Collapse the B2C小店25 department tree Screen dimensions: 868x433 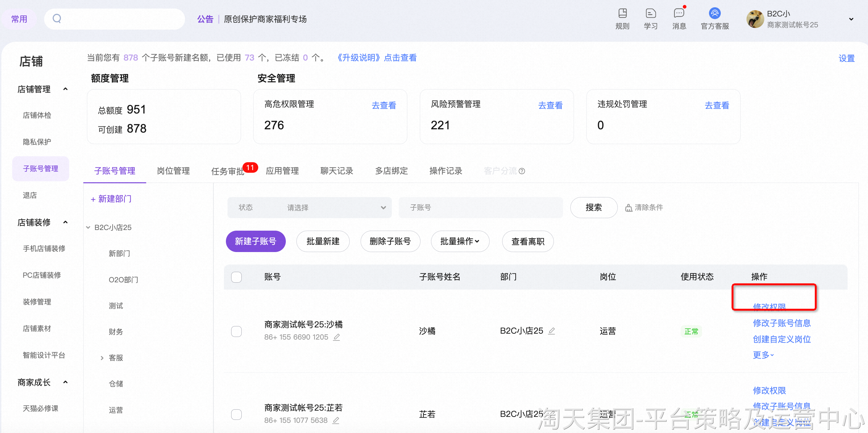pyautogui.click(x=88, y=227)
